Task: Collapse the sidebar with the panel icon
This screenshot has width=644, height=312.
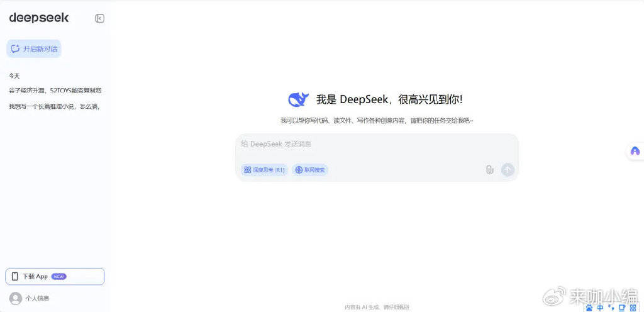Action: pyautogui.click(x=99, y=18)
